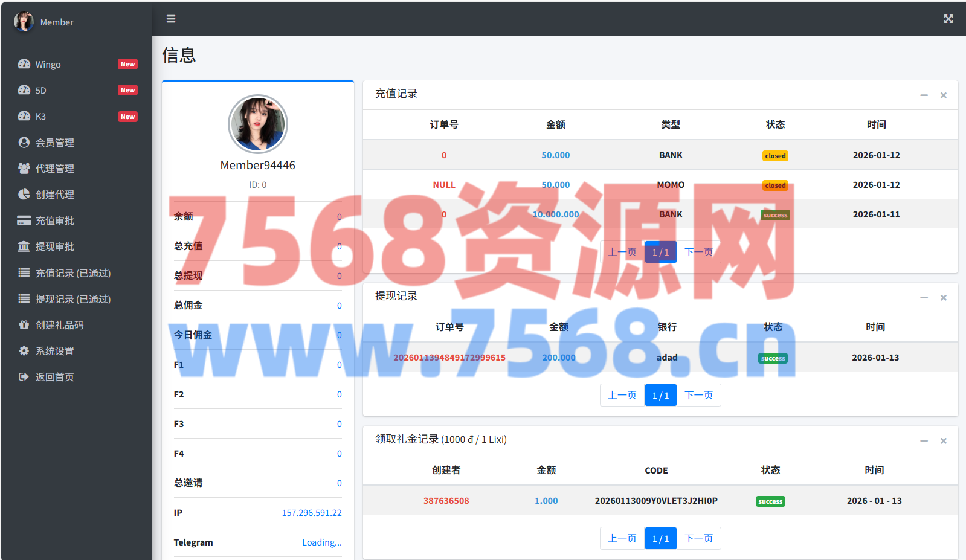Click 返回首页 to return home
966x560 pixels.
pos(55,377)
